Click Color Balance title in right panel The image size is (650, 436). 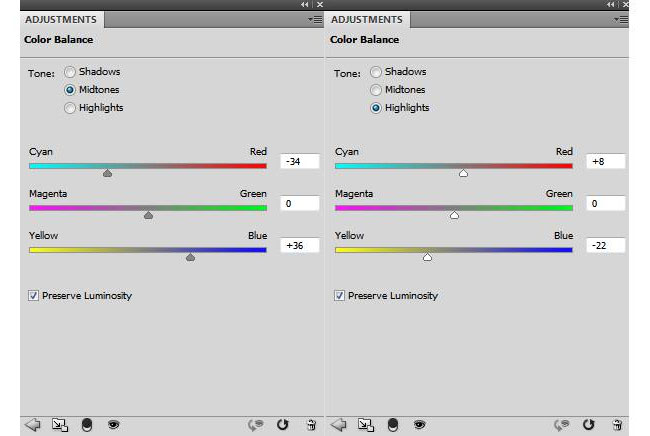coord(364,40)
